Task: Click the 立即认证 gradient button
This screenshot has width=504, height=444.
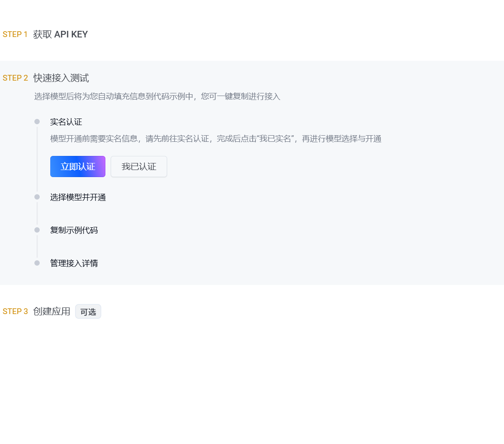Action: click(78, 166)
